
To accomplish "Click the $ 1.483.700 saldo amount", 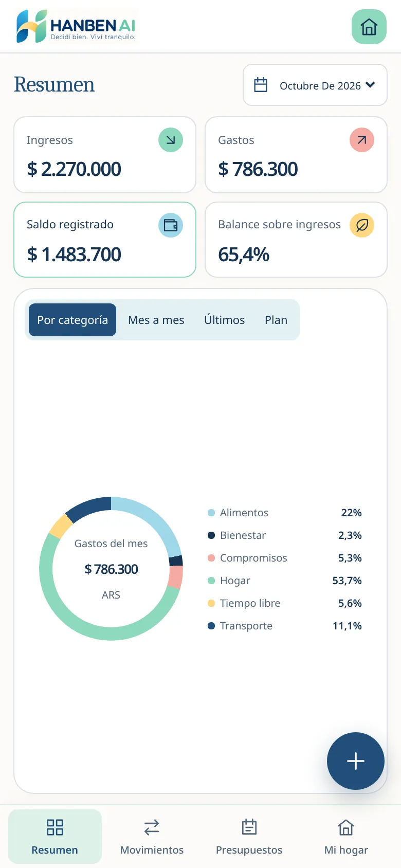I will (74, 255).
